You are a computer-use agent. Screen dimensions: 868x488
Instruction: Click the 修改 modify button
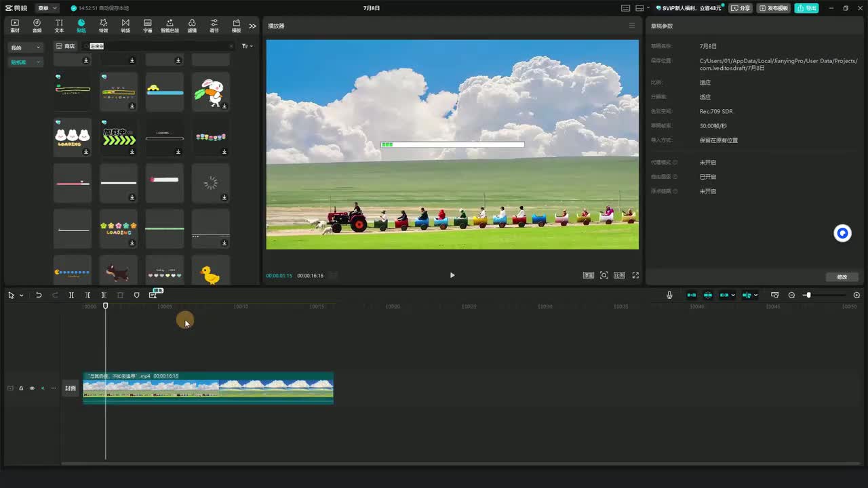pos(842,277)
